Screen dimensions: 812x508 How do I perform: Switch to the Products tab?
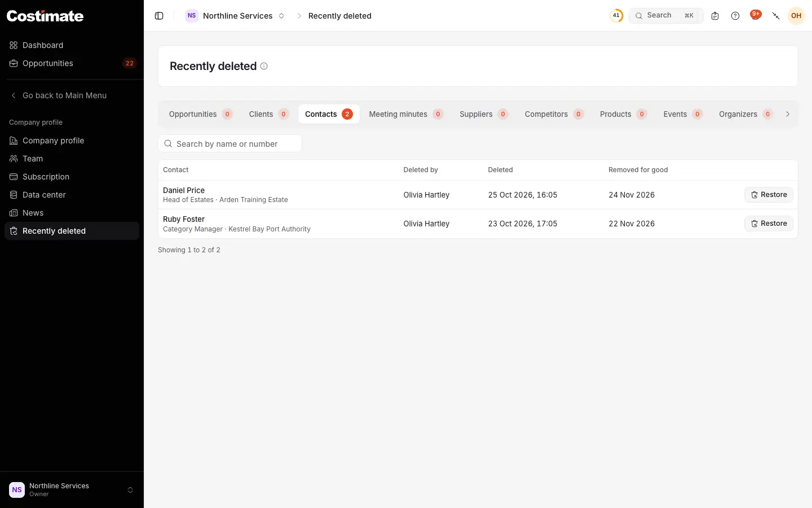(623, 114)
